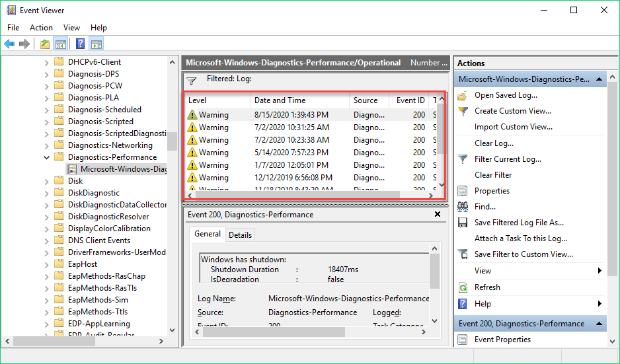Click Event Properties action
This screenshot has height=364, width=620.
pos(502,340)
